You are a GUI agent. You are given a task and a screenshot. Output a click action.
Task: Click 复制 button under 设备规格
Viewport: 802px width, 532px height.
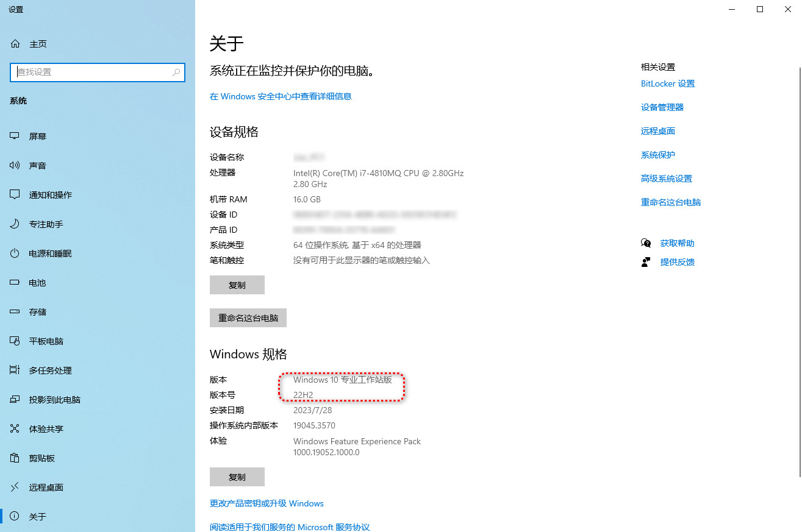pos(237,285)
